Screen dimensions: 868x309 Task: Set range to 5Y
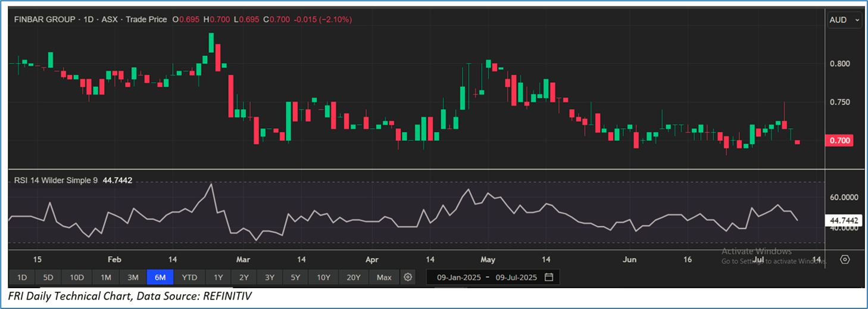click(296, 277)
